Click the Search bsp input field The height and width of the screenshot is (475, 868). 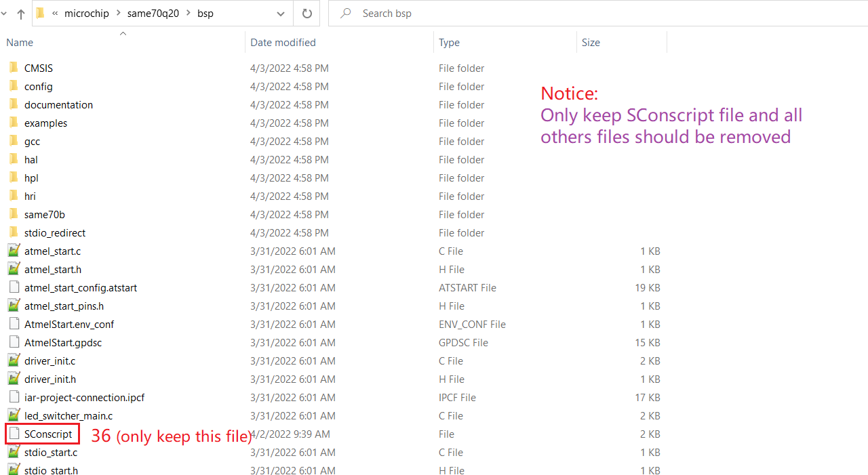coord(597,14)
